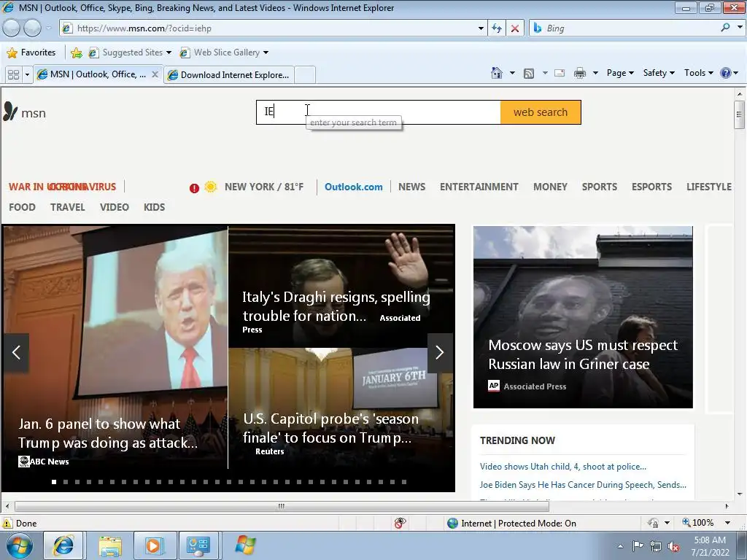747x560 pixels.
Task: Click the network tray icon
Action: [x=656, y=546]
